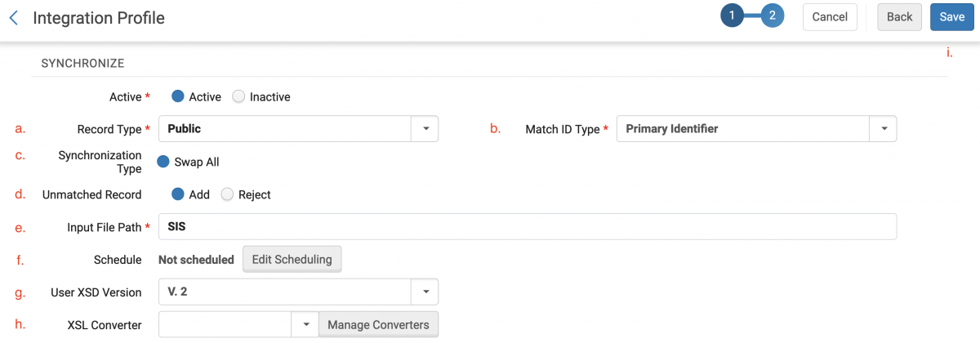Open the Record Type dropdown arrow
Viewport: 980px width, 343px height.
click(425, 129)
